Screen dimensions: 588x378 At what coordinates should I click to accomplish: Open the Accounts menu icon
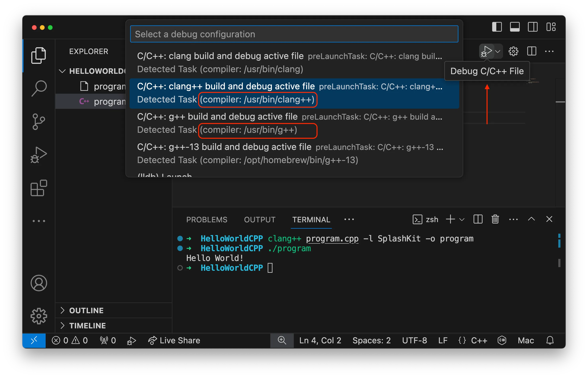[38, 283]
